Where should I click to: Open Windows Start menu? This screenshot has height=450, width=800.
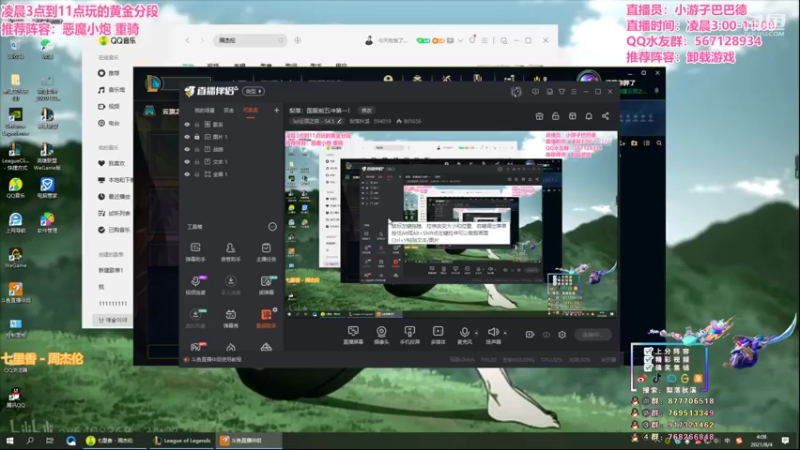tap(10, 440)
